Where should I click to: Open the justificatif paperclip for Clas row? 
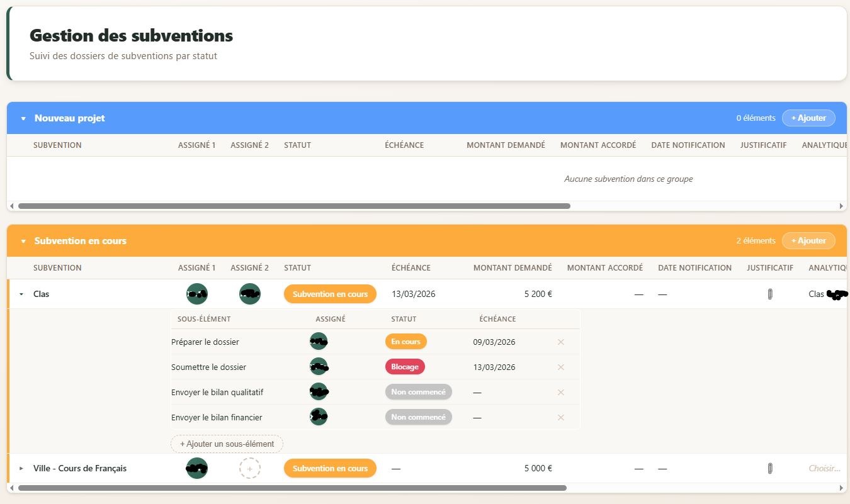tap(769, 294)
